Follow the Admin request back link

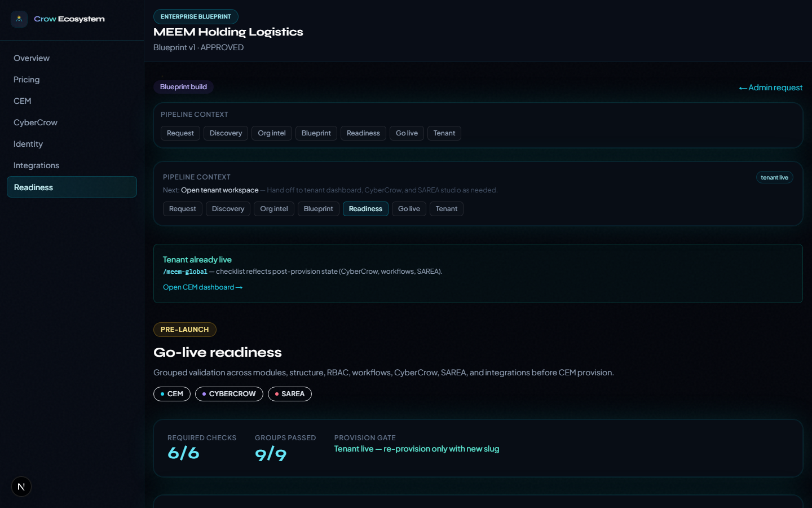(x=771, y=87)
